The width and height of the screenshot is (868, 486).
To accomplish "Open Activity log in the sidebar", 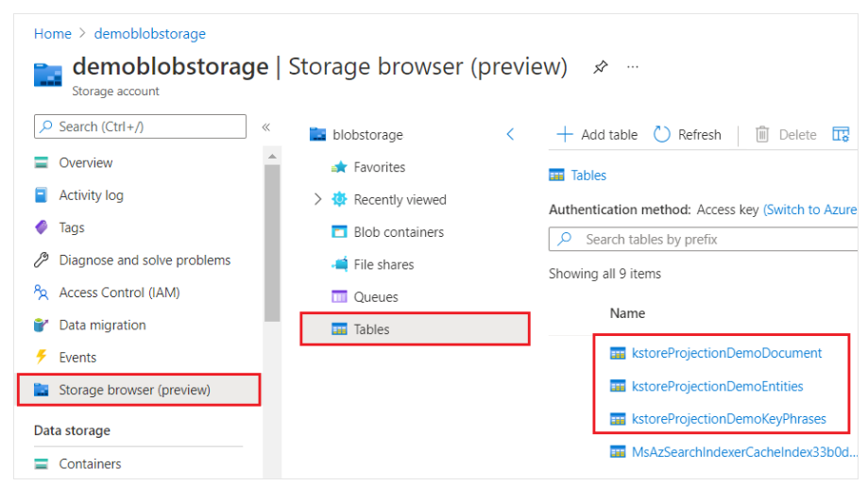I will click(x=92, y=195).
